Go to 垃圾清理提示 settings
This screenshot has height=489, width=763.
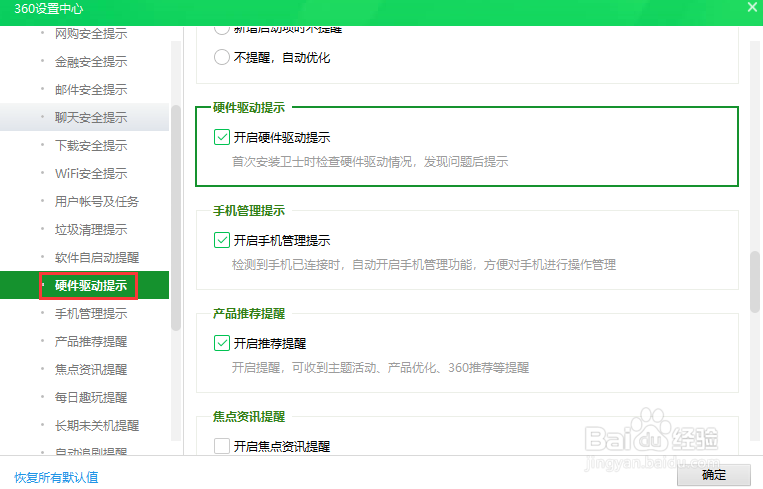pyautogui.click(x=91, y=229)
